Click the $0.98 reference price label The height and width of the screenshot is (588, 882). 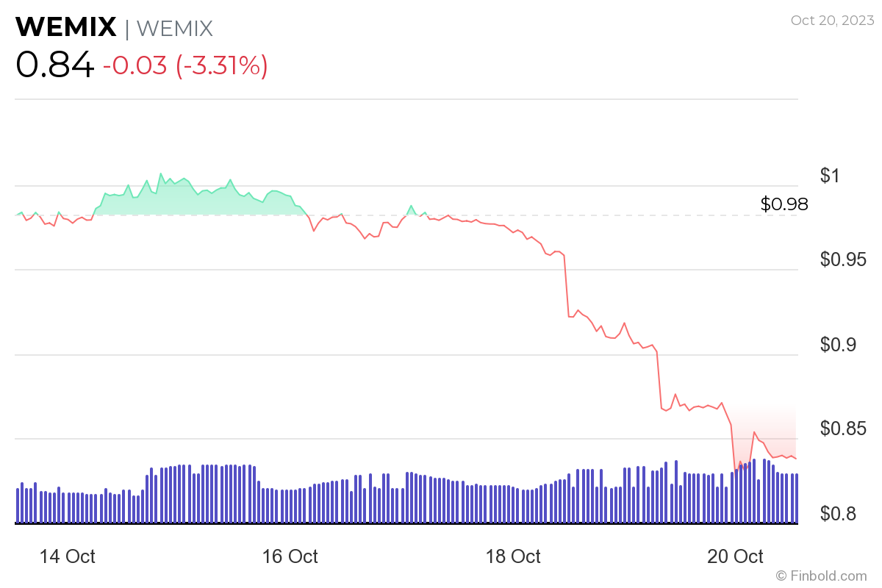click(784, 204)
